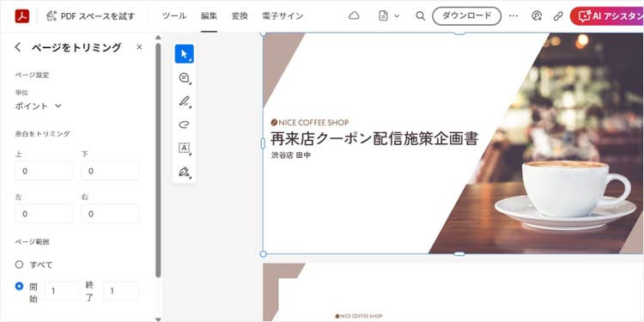
Task: Open the search magnifier
Action: click(x=420, y=16)
